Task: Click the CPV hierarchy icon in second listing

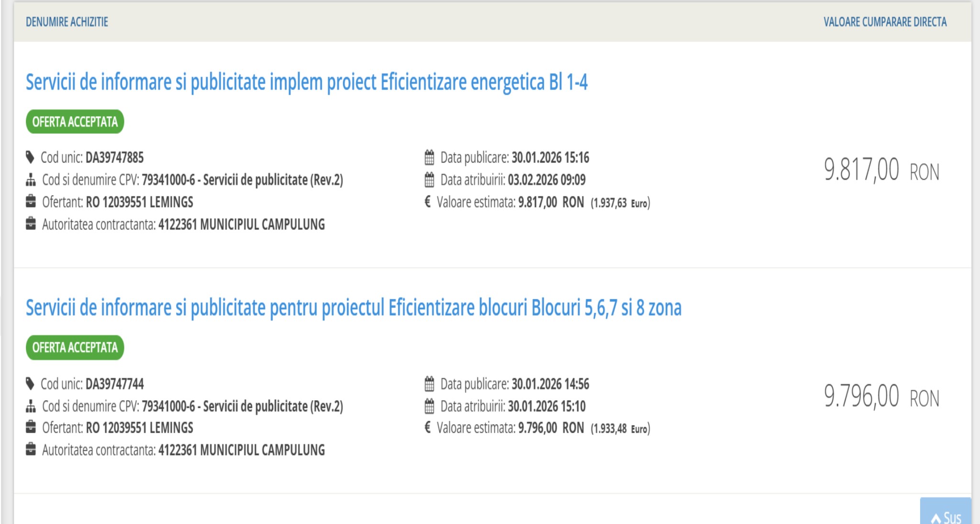Action: pyautogui.click(x=31, y=406)
